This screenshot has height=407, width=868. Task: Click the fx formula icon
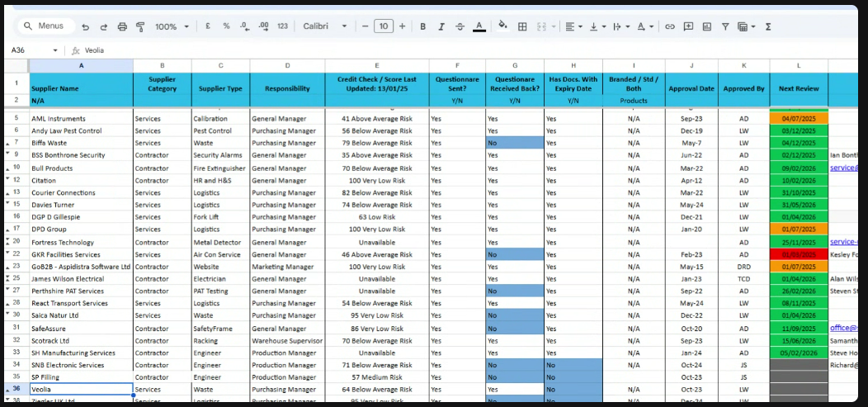[x=76, y=50]
